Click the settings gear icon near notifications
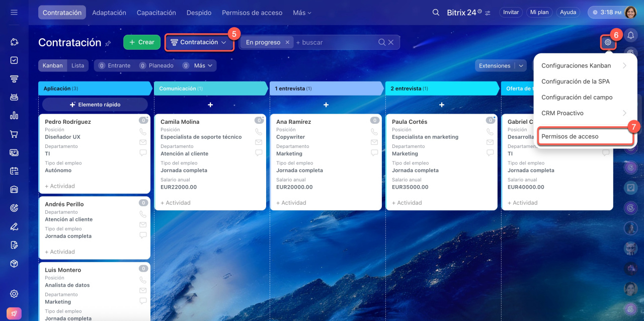 608,43
